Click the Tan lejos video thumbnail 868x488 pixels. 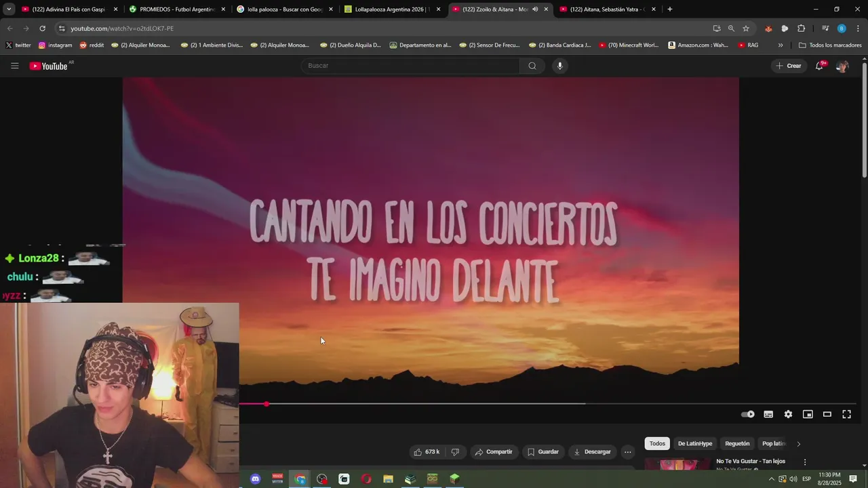tap(678, 464)
